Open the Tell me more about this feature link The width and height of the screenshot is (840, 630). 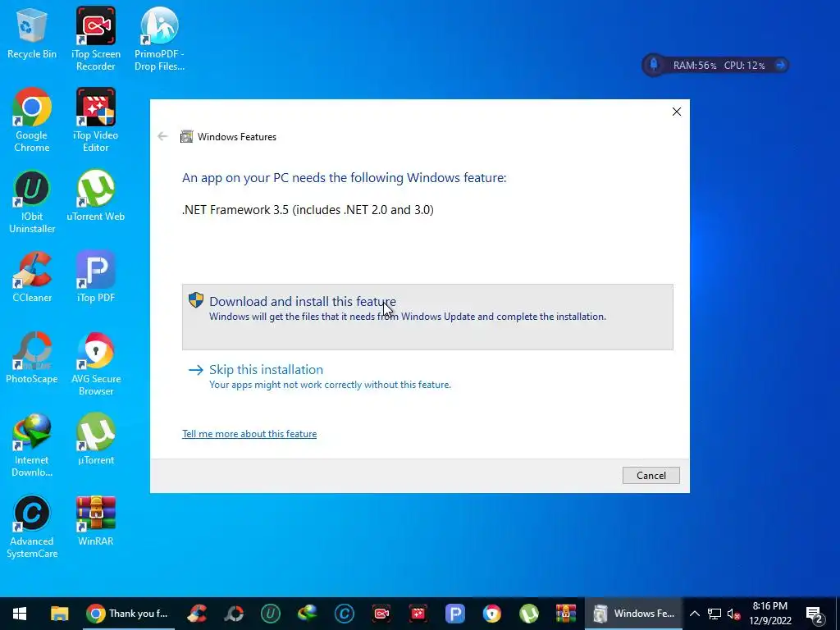pos(249,433)
